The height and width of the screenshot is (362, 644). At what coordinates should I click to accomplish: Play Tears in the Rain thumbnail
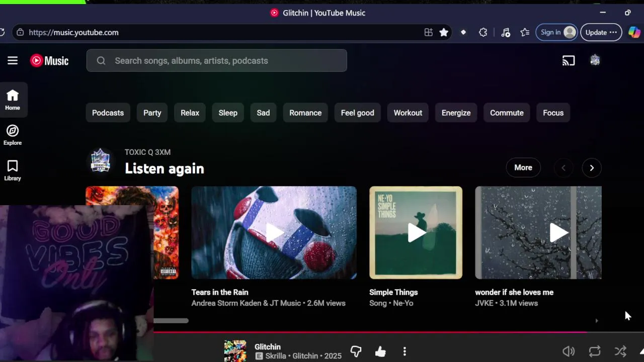click(274, 232)
